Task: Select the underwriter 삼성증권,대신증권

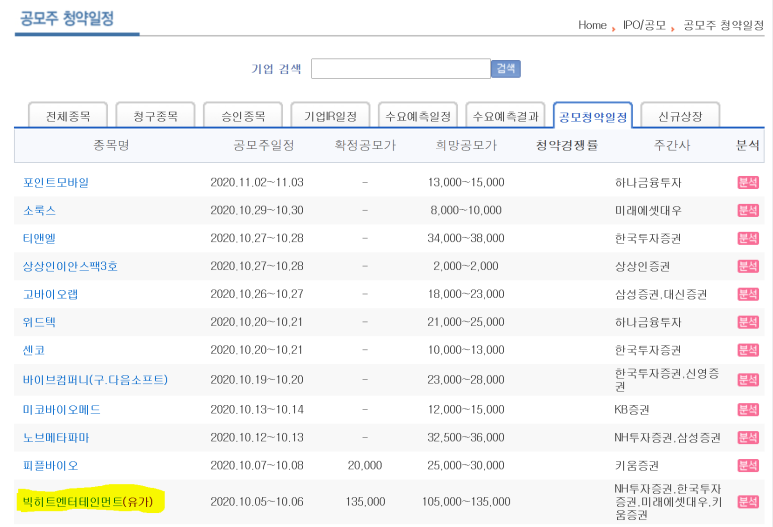Action: pos(661,294)
